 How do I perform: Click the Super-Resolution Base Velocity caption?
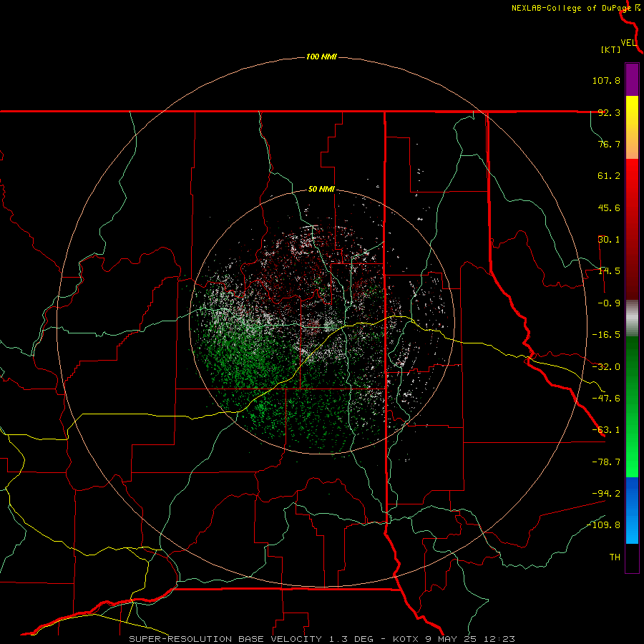pyautogui.click(x=322, y=639)
